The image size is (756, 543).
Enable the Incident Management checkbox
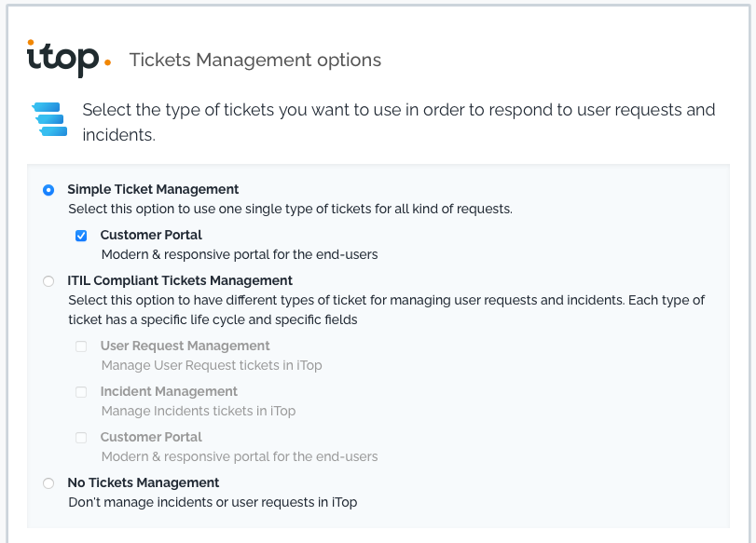click(81, 392)
